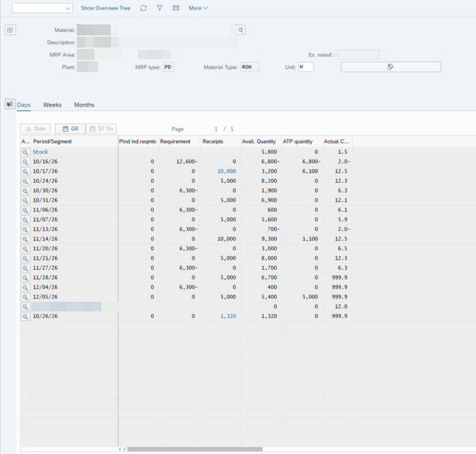This screenshot has width=476, height=454.
Task: Click the details magnifier for 11/27/26 row
Action: coord(25,268)
